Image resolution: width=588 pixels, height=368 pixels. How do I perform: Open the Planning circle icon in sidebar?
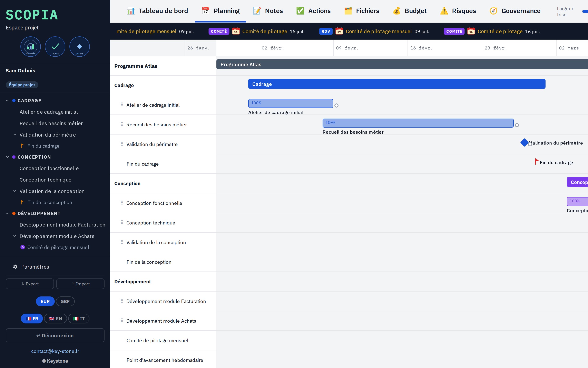[31, 47]
